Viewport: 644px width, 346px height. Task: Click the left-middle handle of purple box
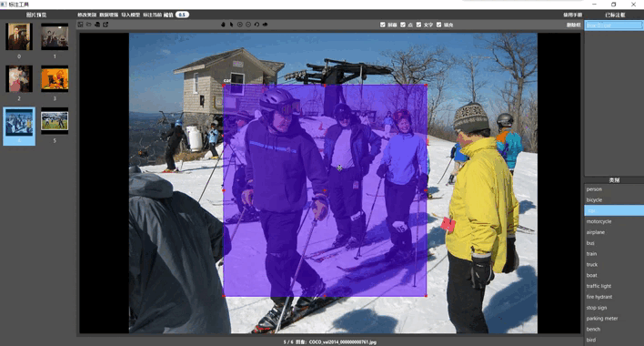(224, 190)
